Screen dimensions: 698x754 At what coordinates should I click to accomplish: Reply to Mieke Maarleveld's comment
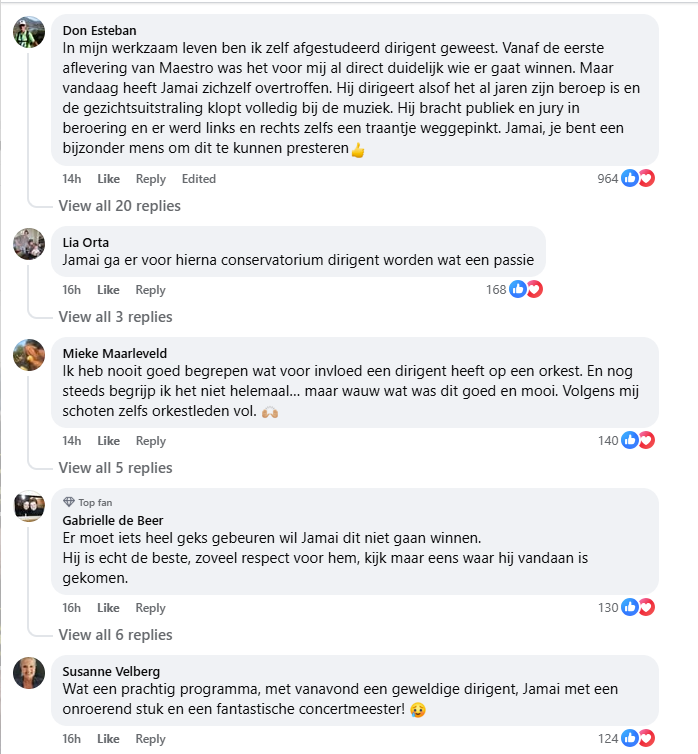[151, 441]
